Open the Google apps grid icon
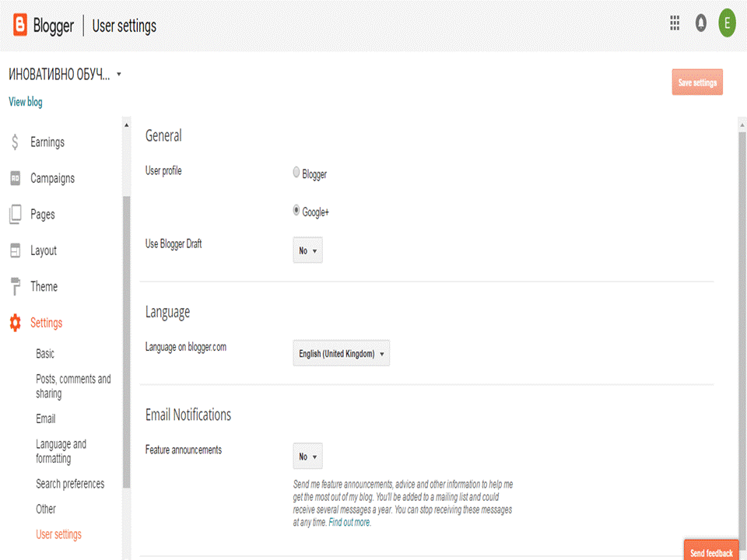747x560 pixels. click(675, 23)
